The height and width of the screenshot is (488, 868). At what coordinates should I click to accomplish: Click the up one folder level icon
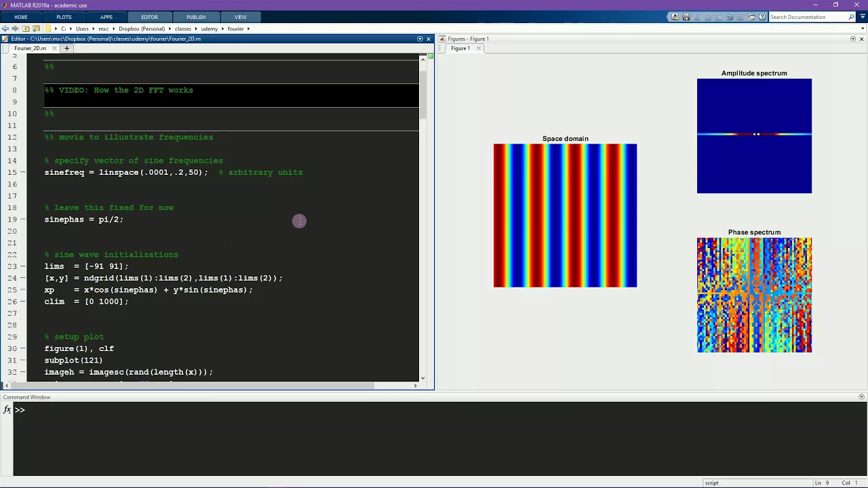26,28
